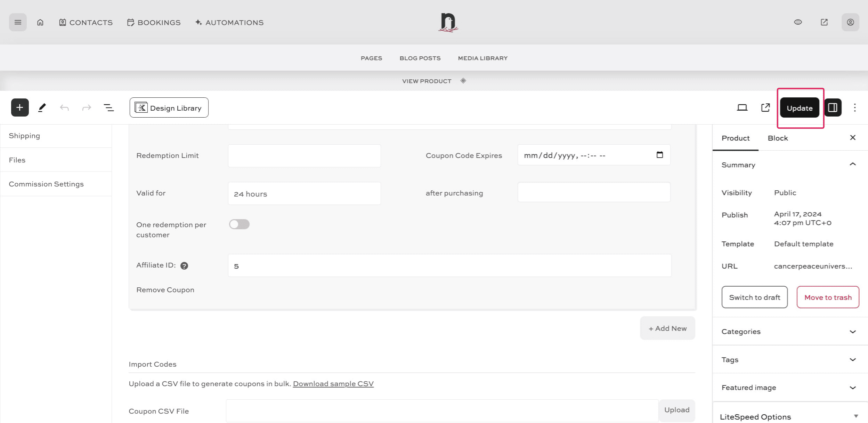Select the pencil edit tool
The image size is (868, 423).
point(42,107)
